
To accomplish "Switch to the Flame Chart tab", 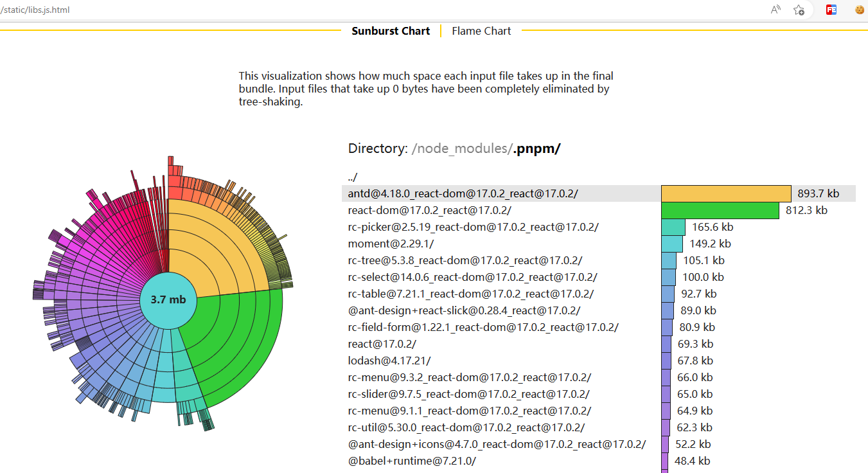I will click(481, 31).
